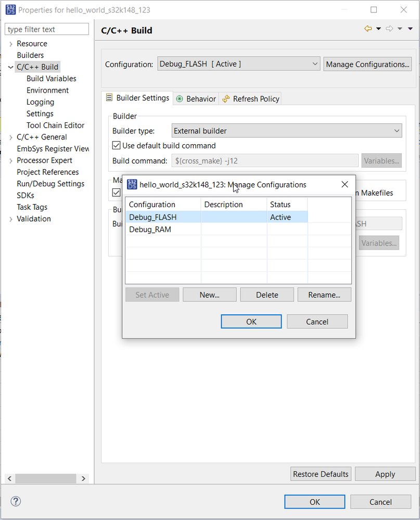Select Debug_FLASH configuration row
This screenshot has height=520, width=420.
pos(217,217)
